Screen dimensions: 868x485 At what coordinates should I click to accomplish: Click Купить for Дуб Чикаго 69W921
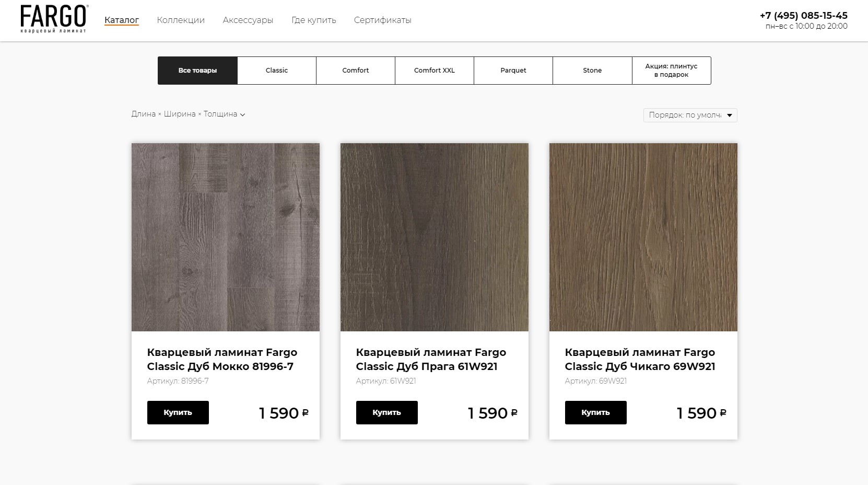click(596, 412)
